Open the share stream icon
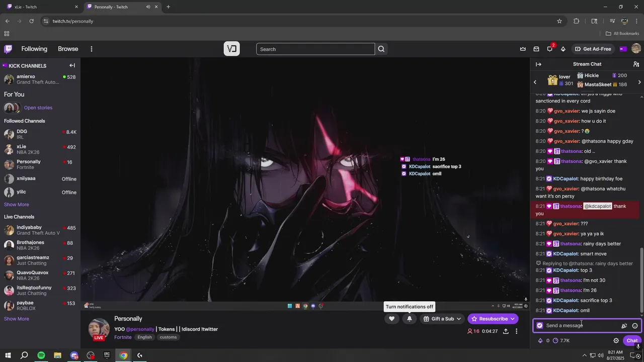 506,331
